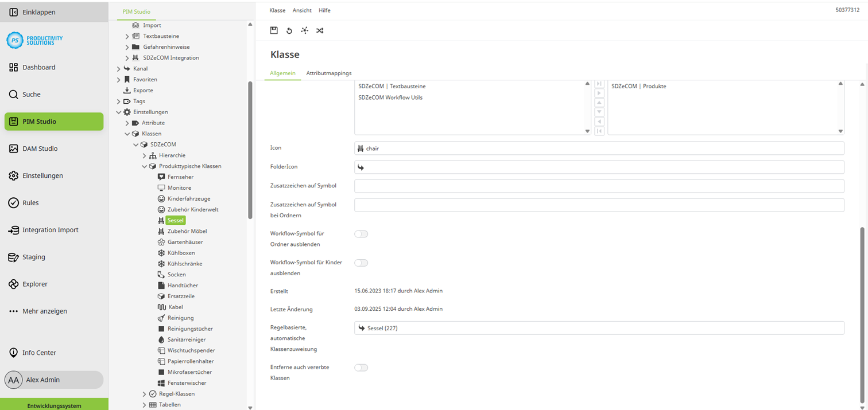Select Kühlschränke in the class tree

184,264
